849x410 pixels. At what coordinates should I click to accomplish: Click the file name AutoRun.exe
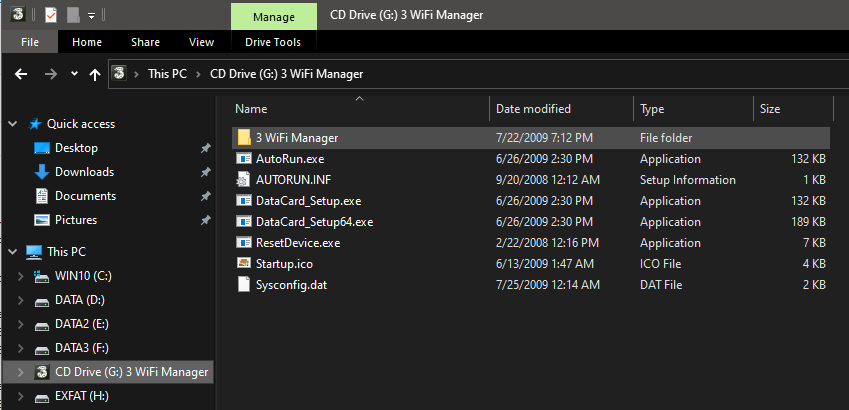pos(290,159)
